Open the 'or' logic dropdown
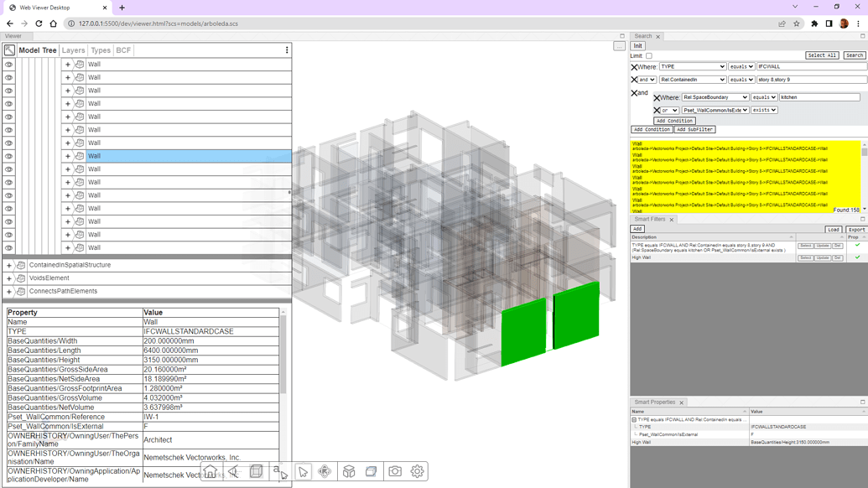Viewport: 868px width, 488px height. [x=669, y=110]
